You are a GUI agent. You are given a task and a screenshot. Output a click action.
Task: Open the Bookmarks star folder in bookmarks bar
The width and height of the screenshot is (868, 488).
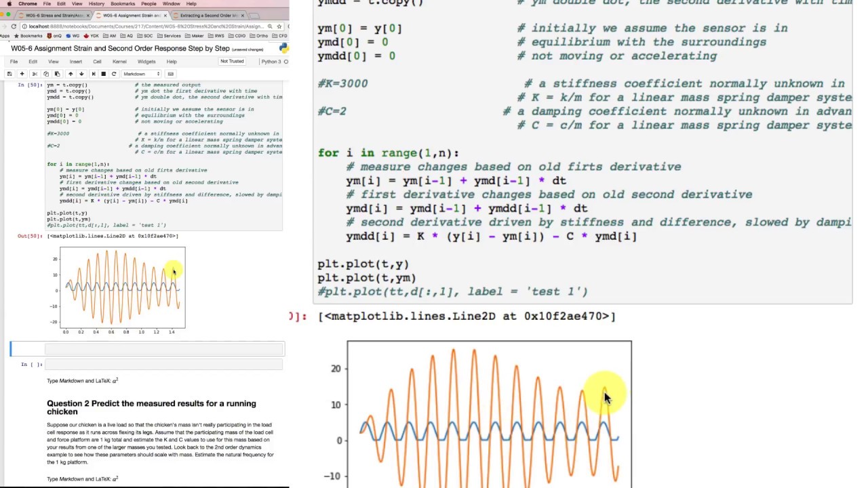pyautogui.click(x=28, y=36)
